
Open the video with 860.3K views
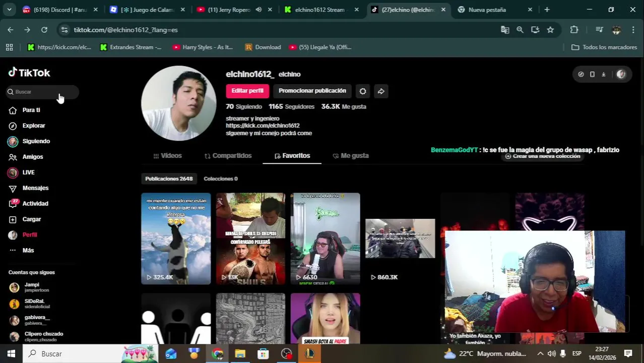coord(400,238)
